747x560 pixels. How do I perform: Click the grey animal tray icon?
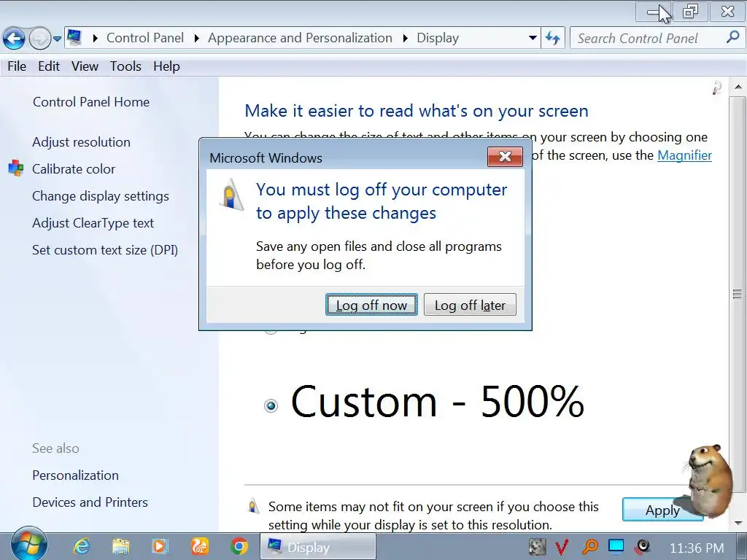(538, 547)
